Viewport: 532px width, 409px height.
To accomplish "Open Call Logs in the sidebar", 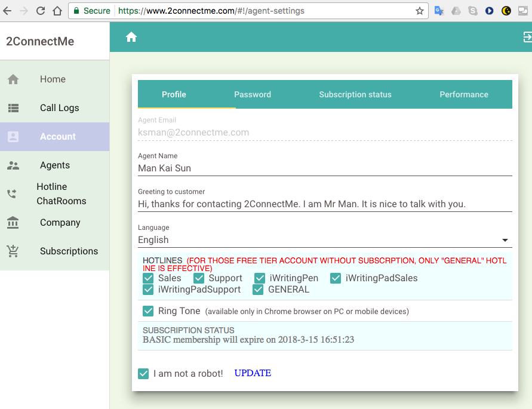I will (x=54, y=108).
